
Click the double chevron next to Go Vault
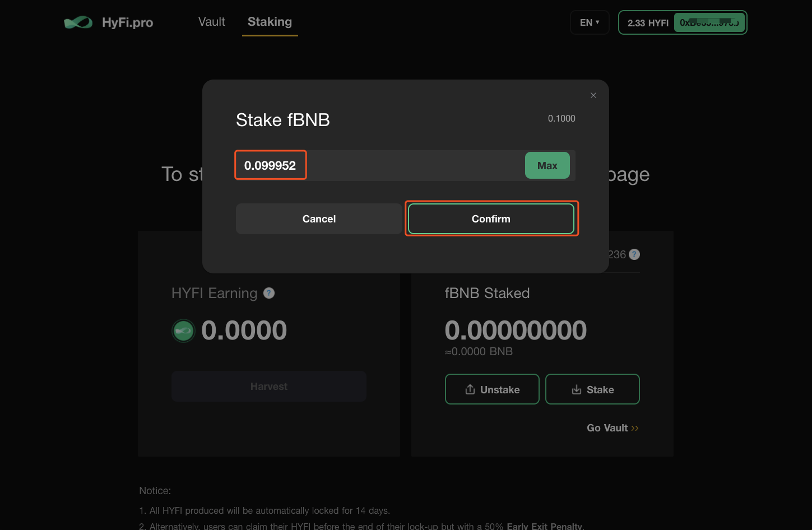tap(635, 428)
